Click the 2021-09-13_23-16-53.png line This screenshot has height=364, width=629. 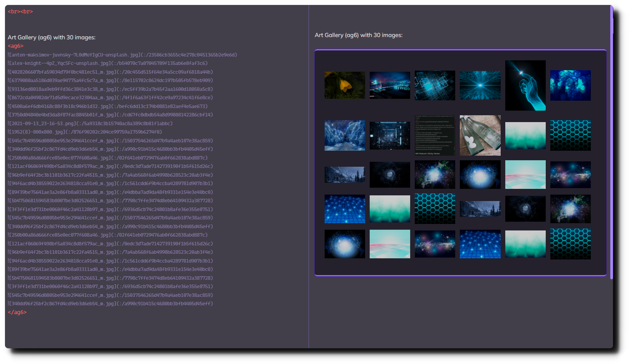point(90,124)
